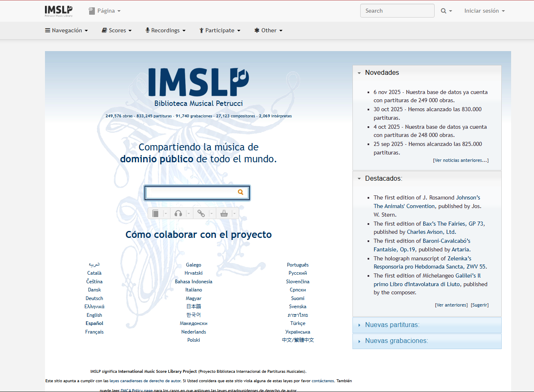Click the Search field in the top bar
Screen dimensions: 534x392
click(397, 11)
